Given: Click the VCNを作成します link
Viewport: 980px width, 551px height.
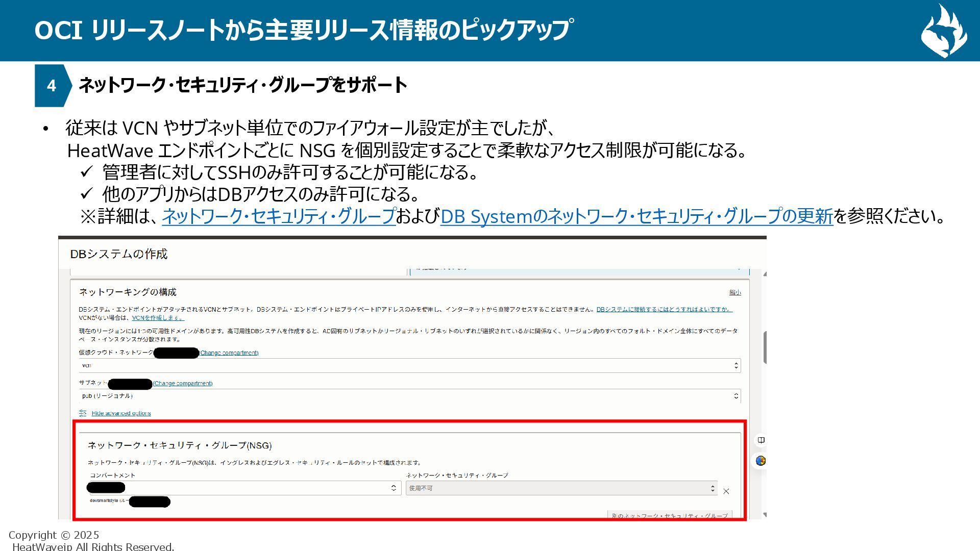Looking at the screenshot, I should tap(158, 317).
